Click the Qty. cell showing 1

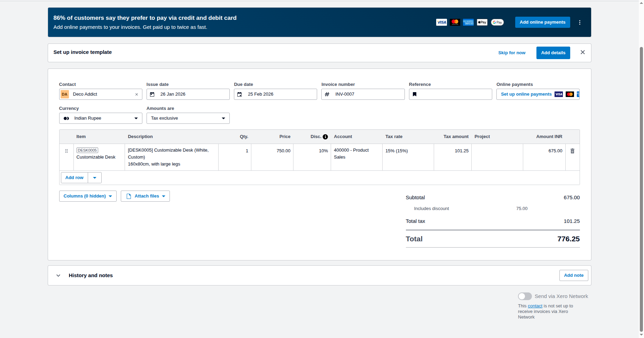click(235, 157)
